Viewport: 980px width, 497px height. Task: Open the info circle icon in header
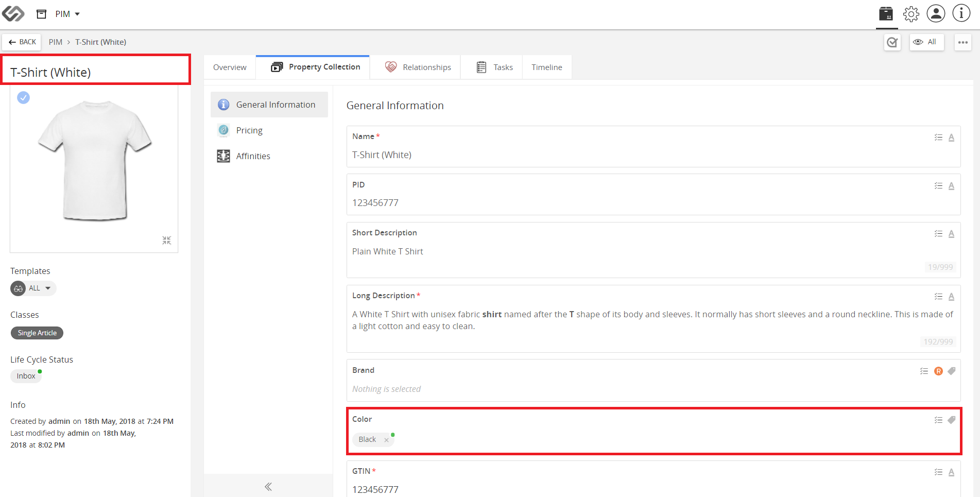tap(961, 13)
